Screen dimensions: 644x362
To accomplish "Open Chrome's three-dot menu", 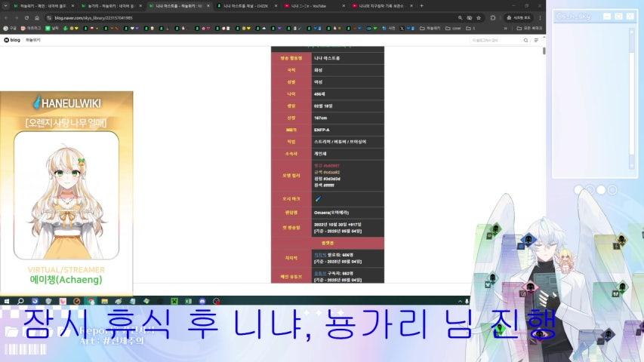I will tap(540, 18).
